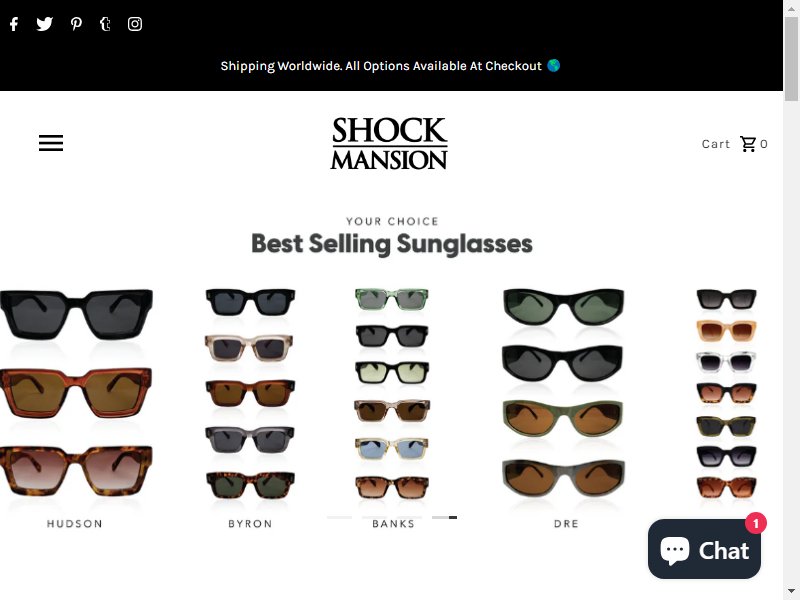The height and width of the screenshot is (600, 800).
Task: Open the Pinterest icon in header
Action: click(x=76, y=24)
